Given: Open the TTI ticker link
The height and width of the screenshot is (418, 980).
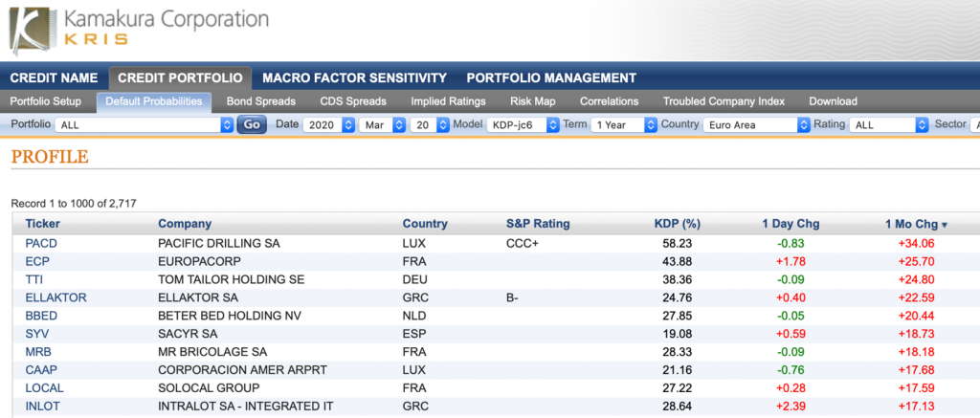Looking at the screenshot, I should tap(33, 280).
